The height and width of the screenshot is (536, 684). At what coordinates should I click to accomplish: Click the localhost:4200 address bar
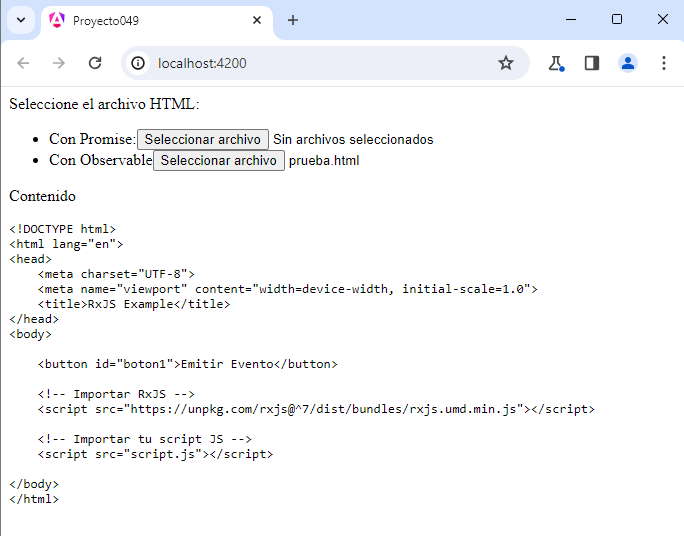pyautogui.click(x=323, y=63)
